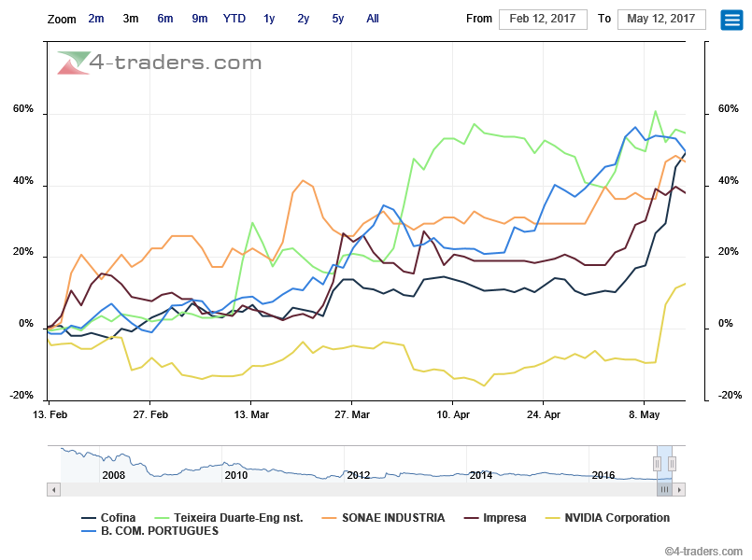Set zoom range to 3m

[131, 19]
